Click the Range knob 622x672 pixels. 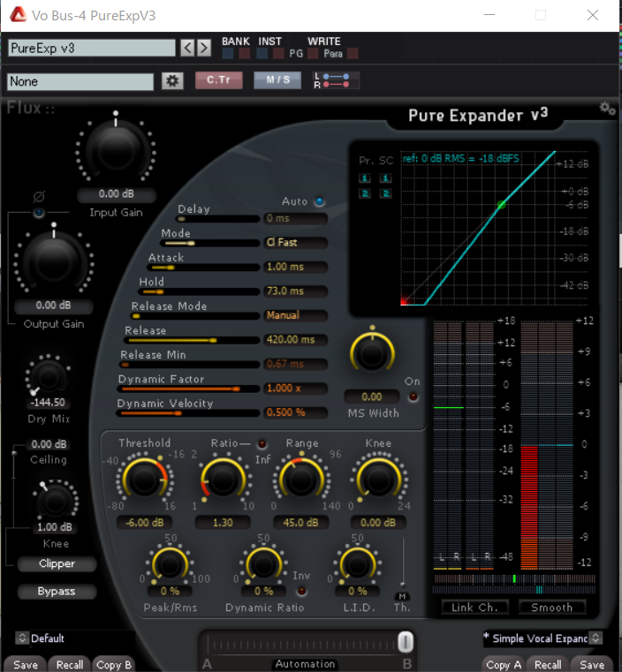pos(301,479)
